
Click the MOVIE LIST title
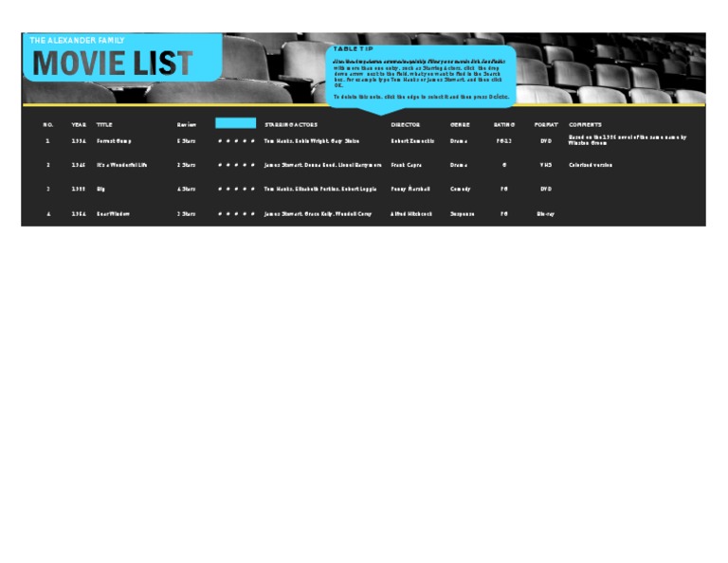click(x=113, y=63)
